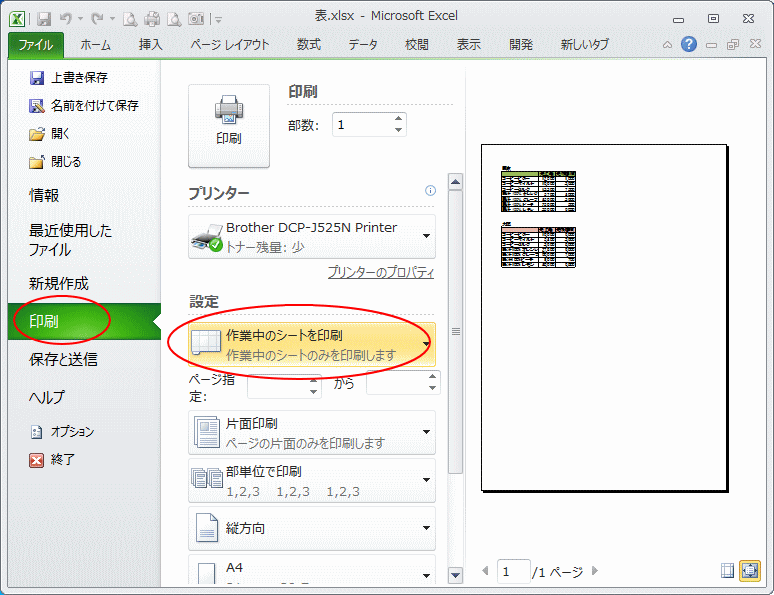This screenshot has width=774, height=595.
Task: Open the プリンターのプロパティ link
Action: point(381,272)
